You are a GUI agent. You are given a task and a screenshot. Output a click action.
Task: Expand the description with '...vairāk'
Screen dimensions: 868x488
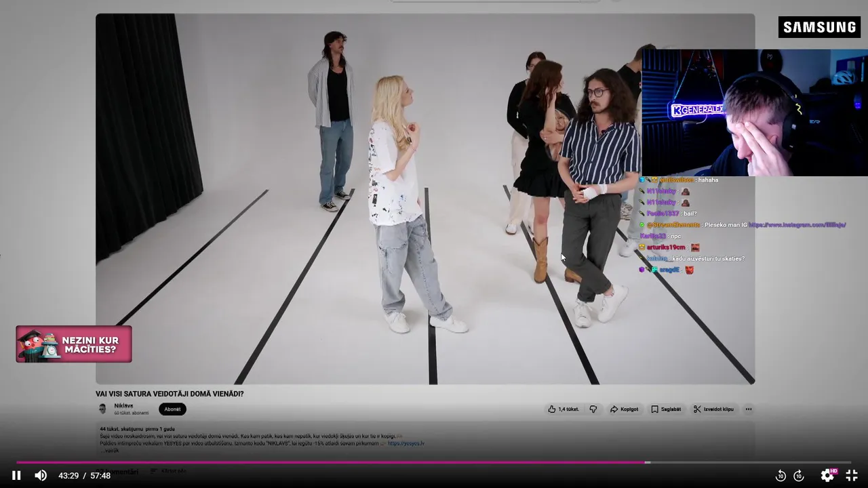111,450
